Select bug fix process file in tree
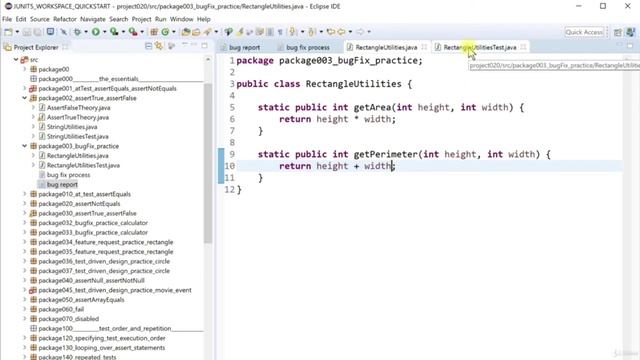Screen dimensions: 640x360 (x=68, y=175)
